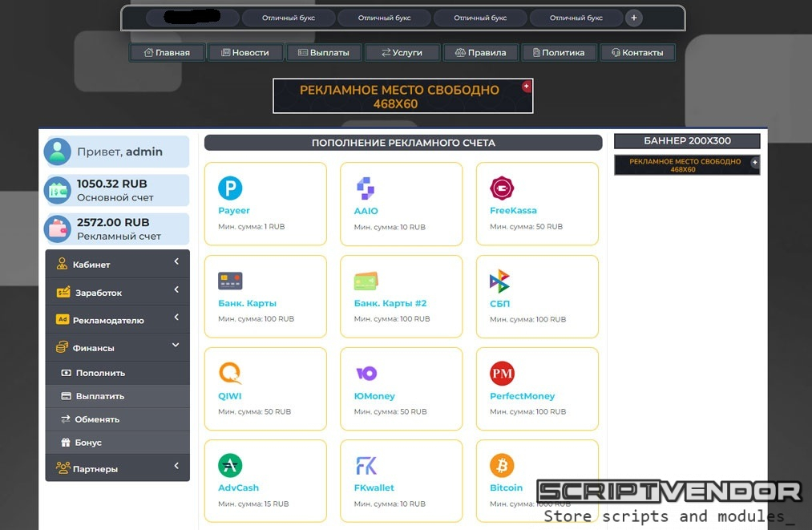812x530 pixels.
Task: Click the ЮMoney payment name link
Action: click(x=374, y=396)
